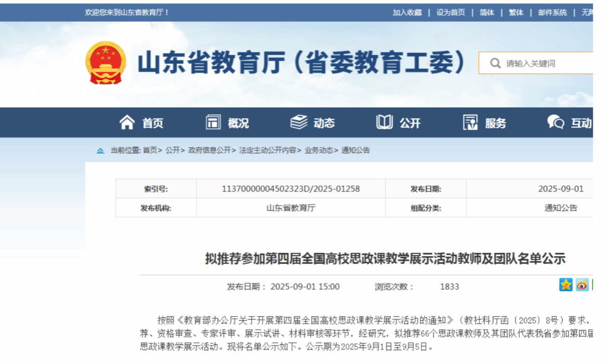The image size is (608, 364).
Task: Click the national emblem logo
Action: [x=105, y=63]
